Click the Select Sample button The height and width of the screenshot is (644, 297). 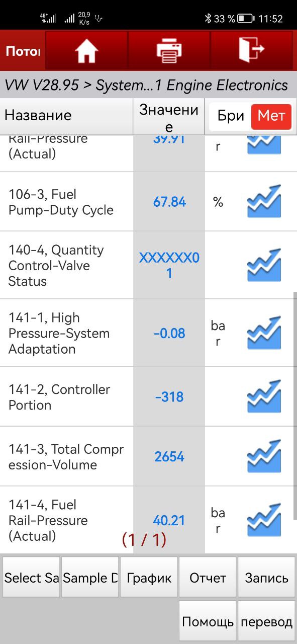coord(31,578)
